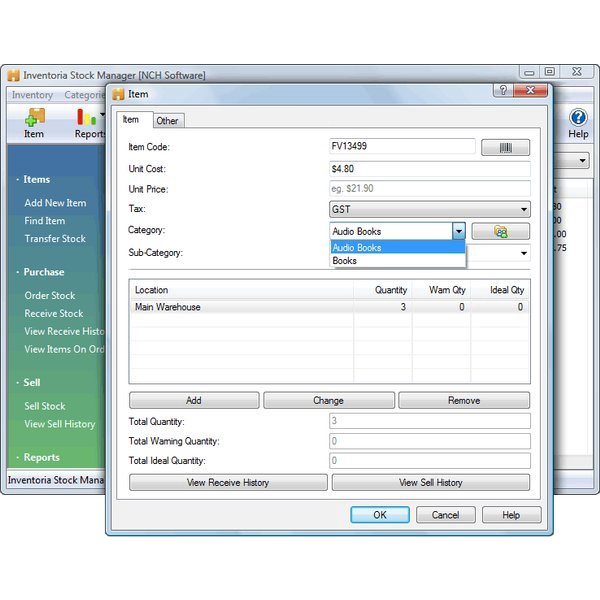600x600 pixels.
Task: Click the Inventoria app icon in main title bar
Action: tap(13, 75)
